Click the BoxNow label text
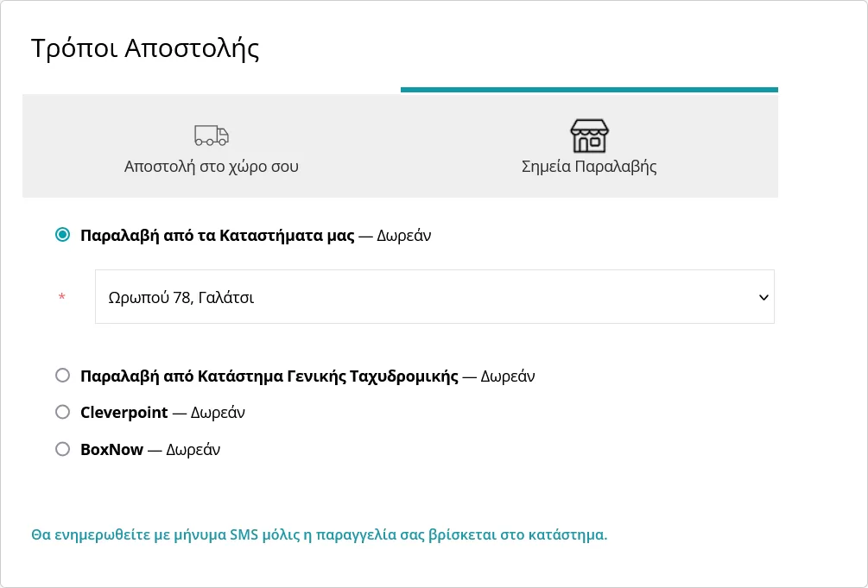The height and width of the screenshot is (588, 868). tap(111, 450)
